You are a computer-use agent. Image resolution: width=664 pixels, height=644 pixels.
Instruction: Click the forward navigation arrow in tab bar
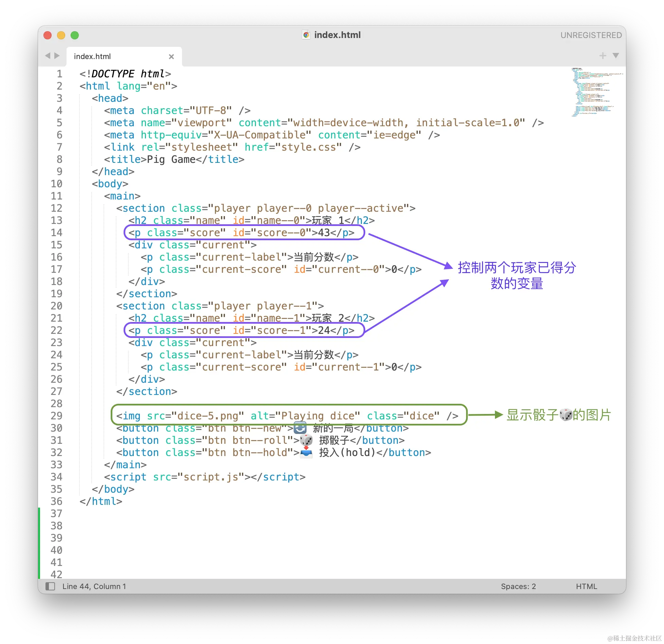pos(57,56)
